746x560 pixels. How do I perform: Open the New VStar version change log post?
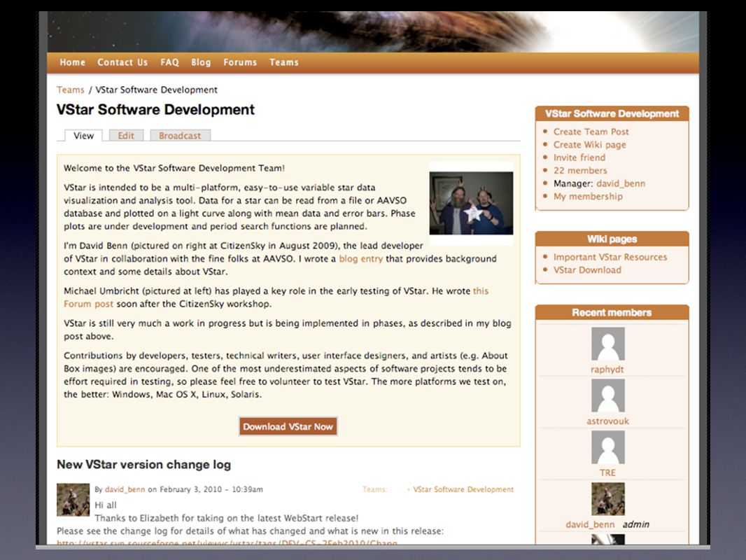(143, 464)
